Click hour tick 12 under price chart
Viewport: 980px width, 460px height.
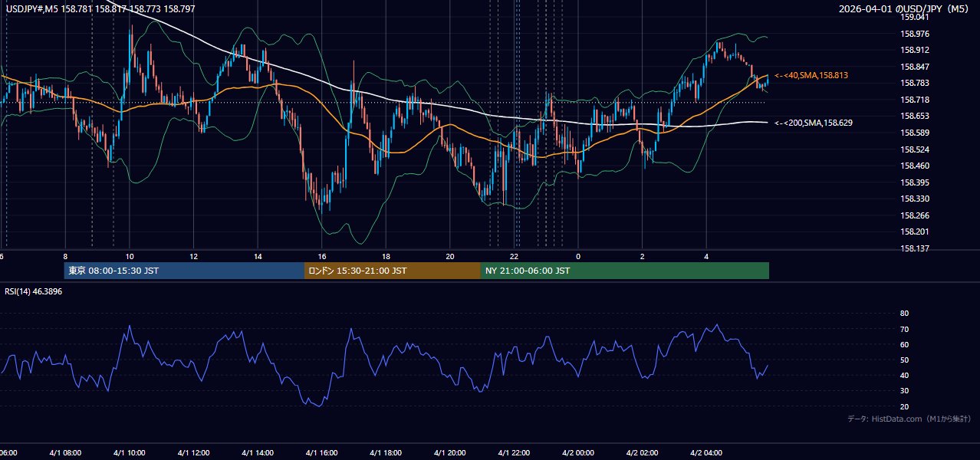coord(193,257)
